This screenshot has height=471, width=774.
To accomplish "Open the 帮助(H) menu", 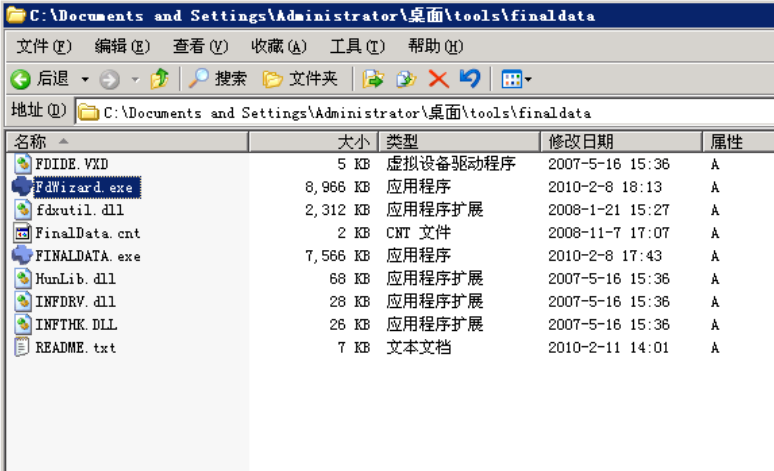I will tap(435, 46).
